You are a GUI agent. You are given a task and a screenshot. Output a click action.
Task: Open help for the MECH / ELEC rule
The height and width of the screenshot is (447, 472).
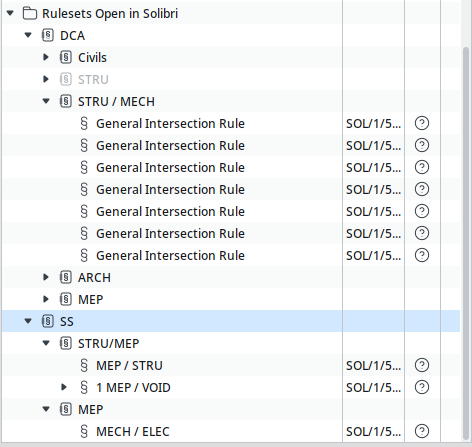pyautogui.click(x=422, y=431)
